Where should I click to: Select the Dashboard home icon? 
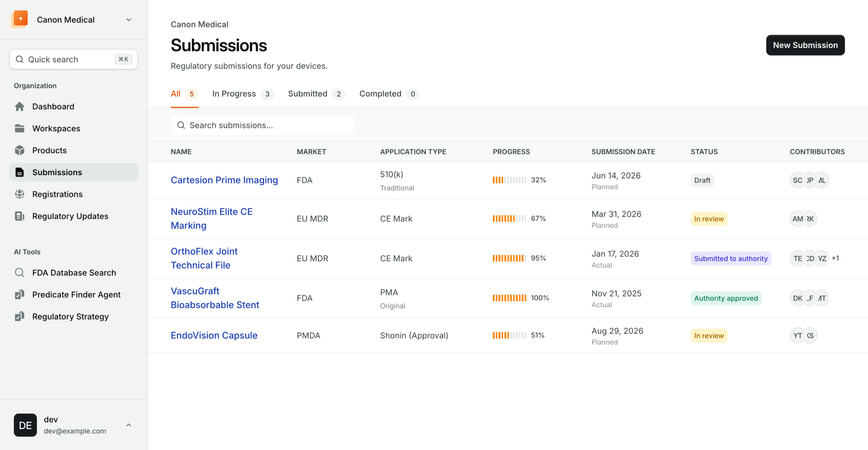pos(20,107)
